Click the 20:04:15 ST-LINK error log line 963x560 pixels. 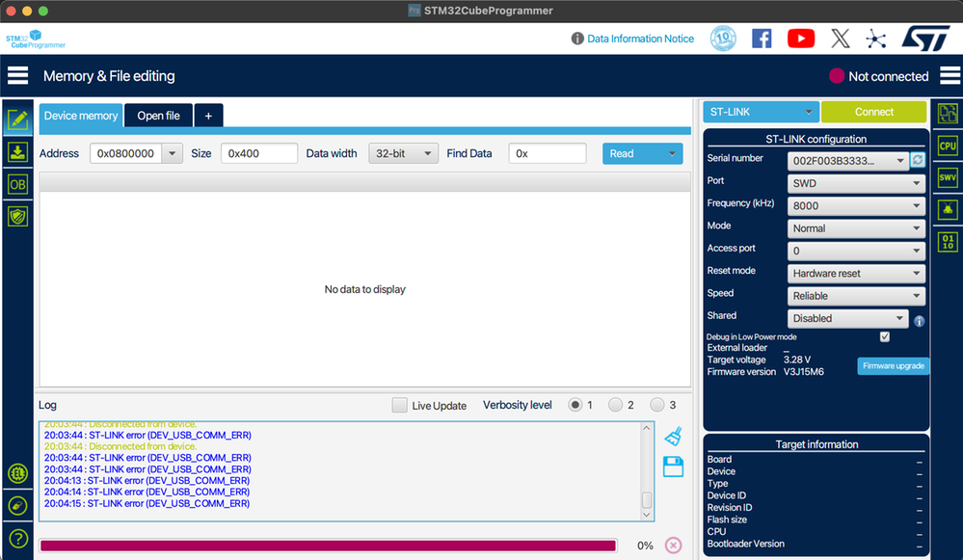point(147,503)
